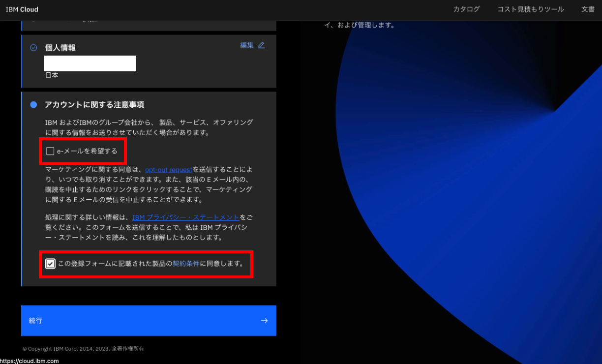Click the IBM Cloud logo
This screenshot has height=364, width=602.
pyautogui.click(x=22, y=9)
